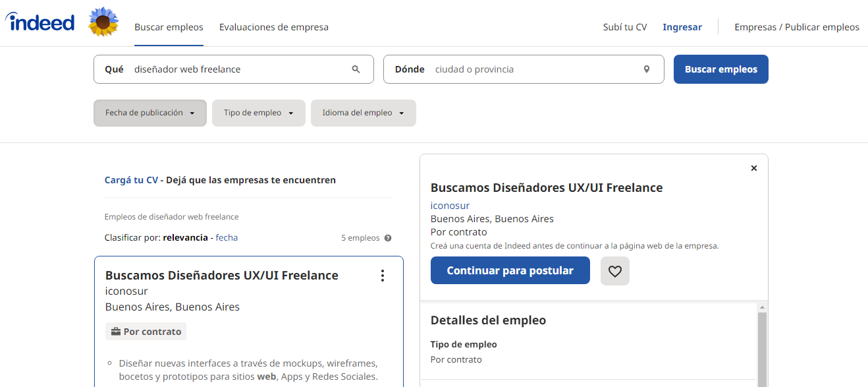Viewport: 868px width, 387px height.
Task: Open the Idioma del empleo filter
Action: coord(363,113)
